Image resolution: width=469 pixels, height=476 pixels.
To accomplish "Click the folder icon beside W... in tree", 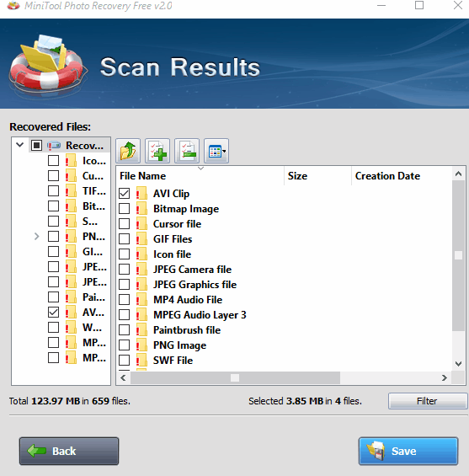I will point(71,328).
